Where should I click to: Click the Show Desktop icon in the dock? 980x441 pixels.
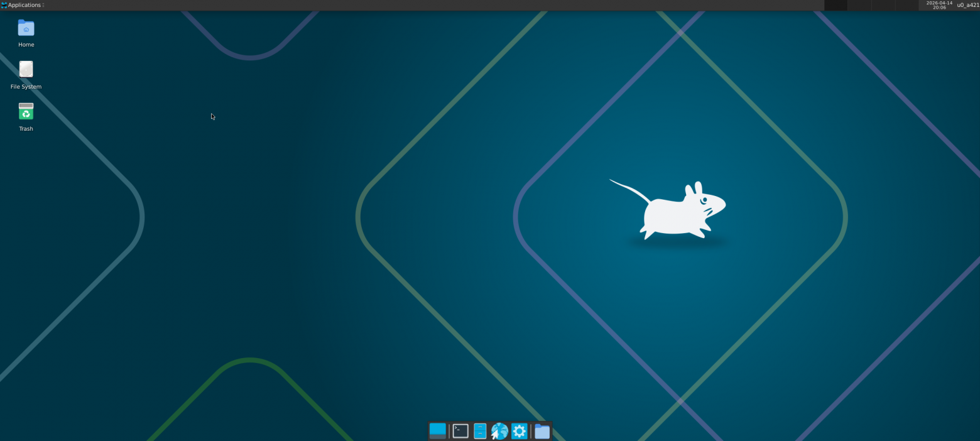[x=438, y=431]
